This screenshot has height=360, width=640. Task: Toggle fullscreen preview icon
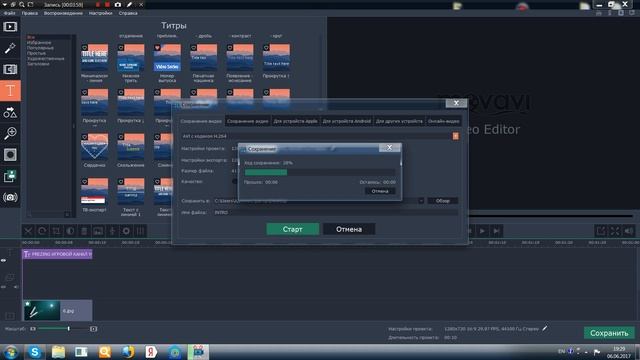pos(615,231)
